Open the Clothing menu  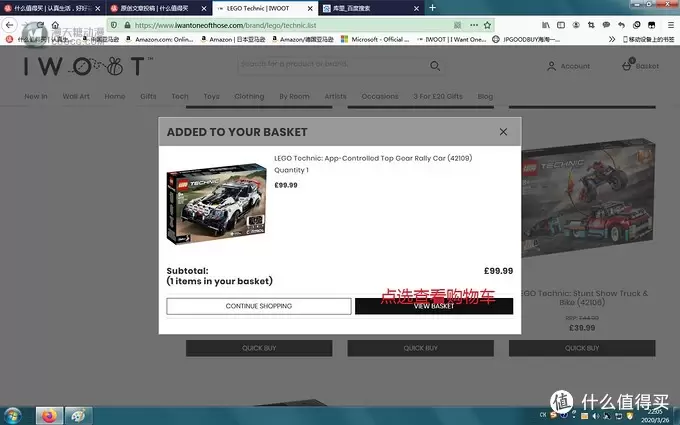[x=249, y=96]
